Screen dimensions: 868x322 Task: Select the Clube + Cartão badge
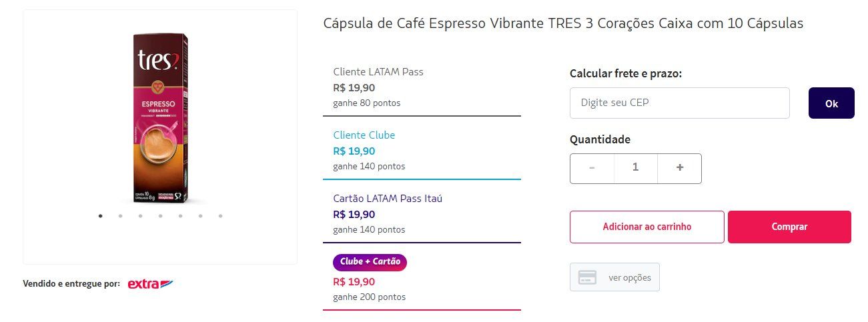point(370,262)
